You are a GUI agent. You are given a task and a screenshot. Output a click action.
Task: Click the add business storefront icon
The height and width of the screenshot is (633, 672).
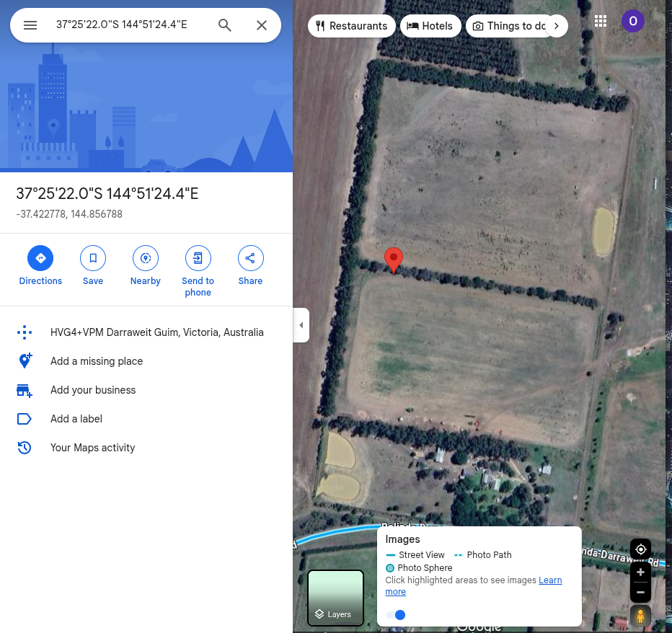(x=24, y=391)
